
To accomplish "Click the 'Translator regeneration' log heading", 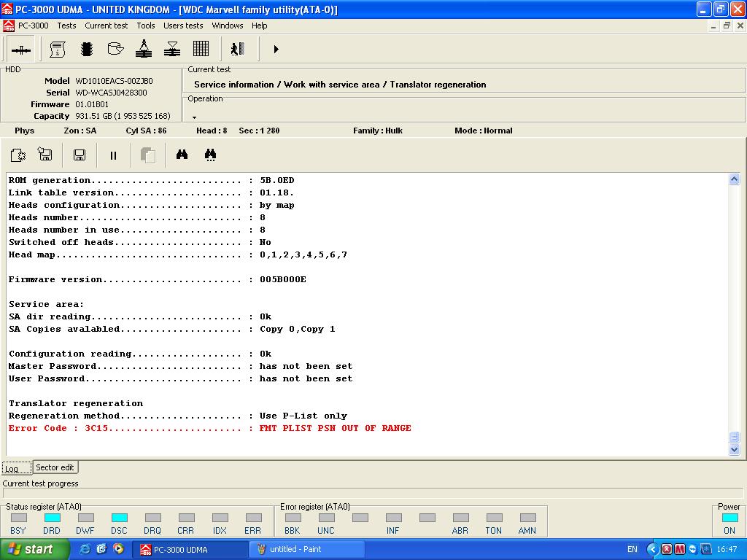I will point(76,403).
